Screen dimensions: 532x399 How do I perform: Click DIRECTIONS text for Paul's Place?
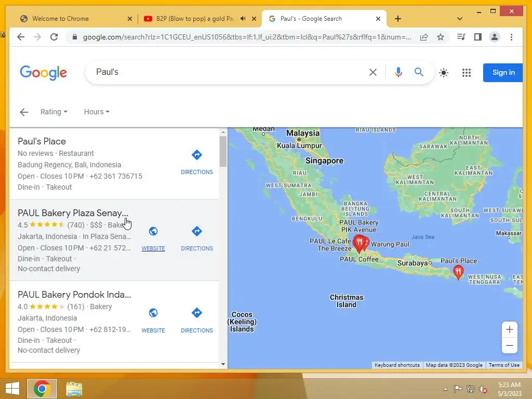click(x=197, y=172)
